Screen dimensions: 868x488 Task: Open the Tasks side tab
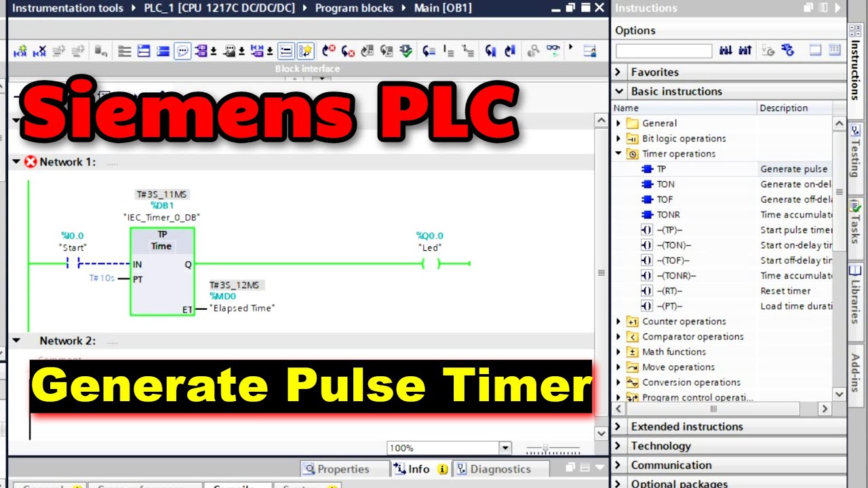coord(856,227)
